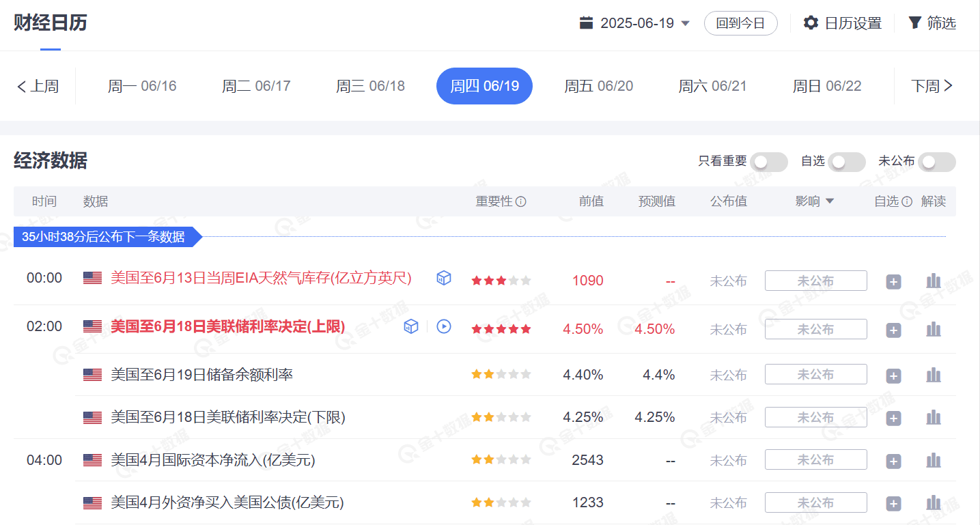The image size is (980, 525).
Task: Open chart analysis for 国际资本净流入
Action: pos(934,460)
